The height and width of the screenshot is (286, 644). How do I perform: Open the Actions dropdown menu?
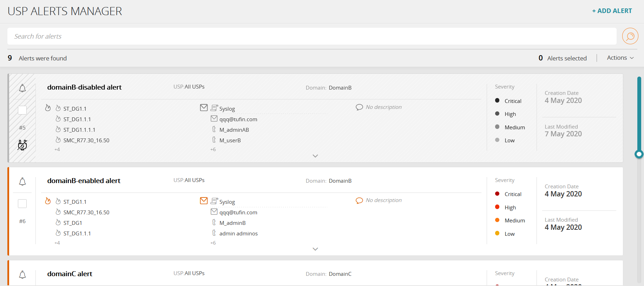pos(620,58)
